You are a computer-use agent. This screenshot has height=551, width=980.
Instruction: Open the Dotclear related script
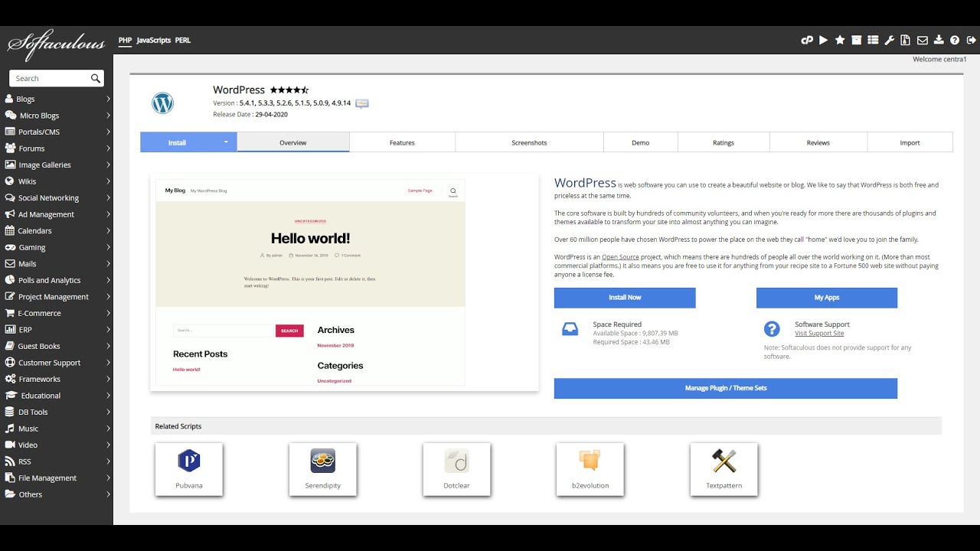456,469
